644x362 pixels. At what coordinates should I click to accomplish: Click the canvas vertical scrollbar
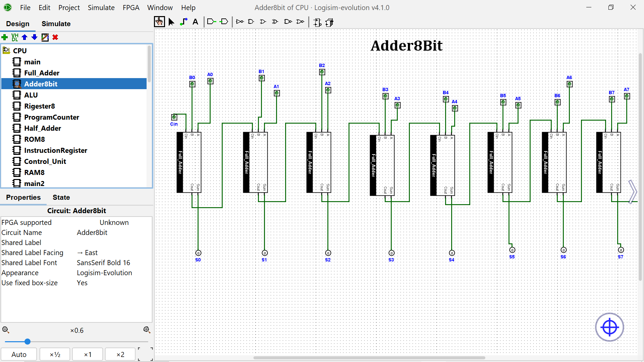(x=640, y=167)
